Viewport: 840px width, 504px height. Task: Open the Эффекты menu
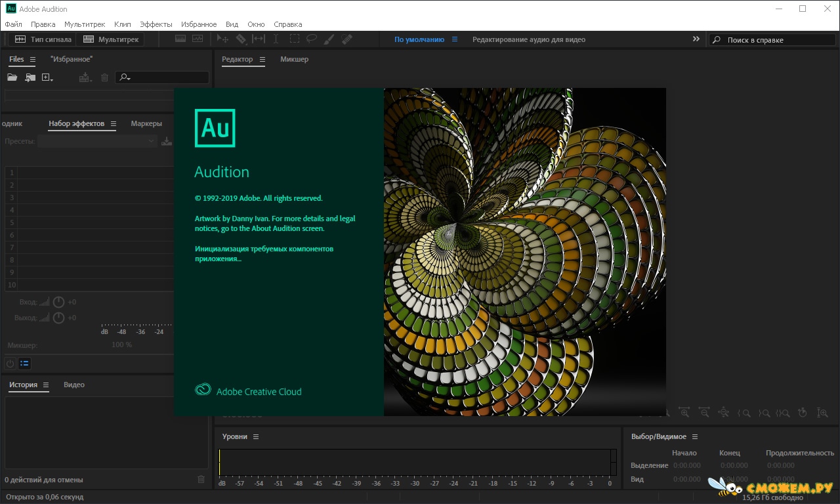click(x=156, y=24)
